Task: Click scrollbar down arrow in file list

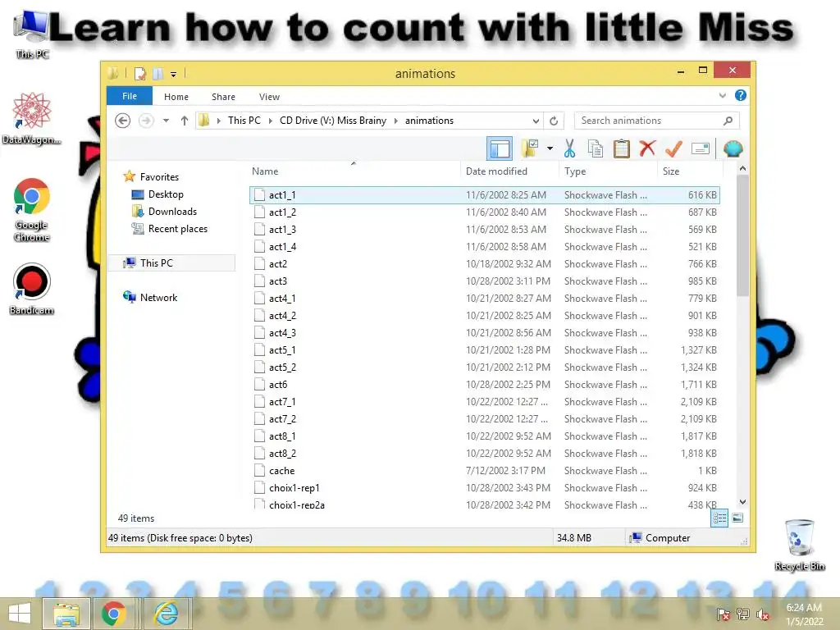Action: (x=742, y=502)
